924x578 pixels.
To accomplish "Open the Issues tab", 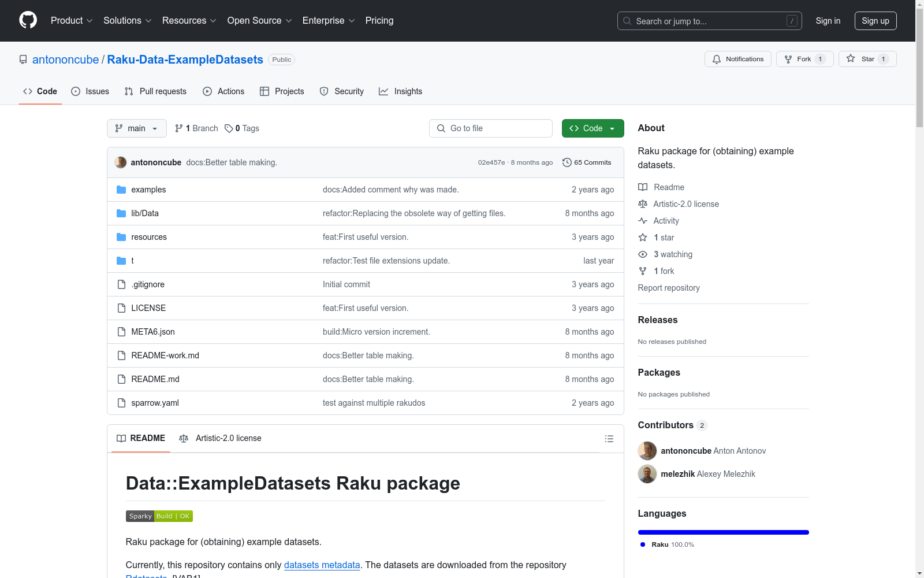I will 90,91.
